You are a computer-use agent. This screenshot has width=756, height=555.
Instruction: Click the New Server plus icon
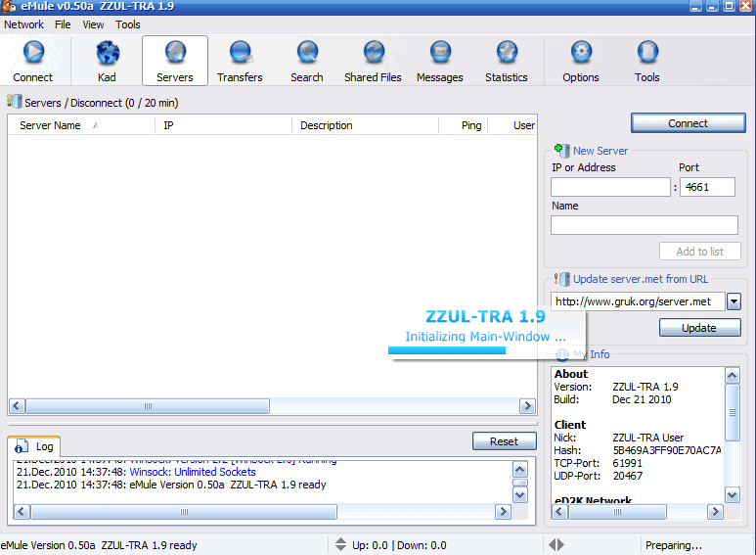[x=561, y=151]
